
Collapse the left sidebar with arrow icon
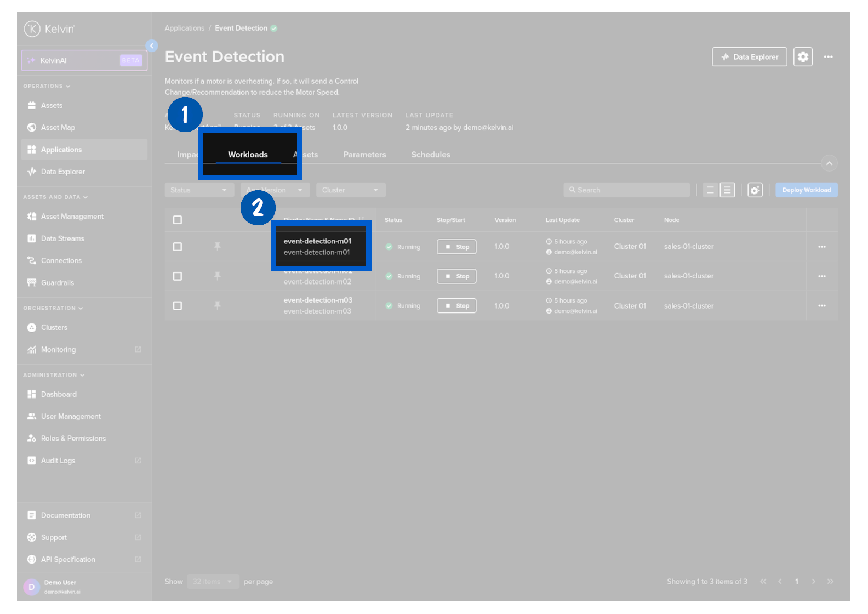(x=152, y=46)
